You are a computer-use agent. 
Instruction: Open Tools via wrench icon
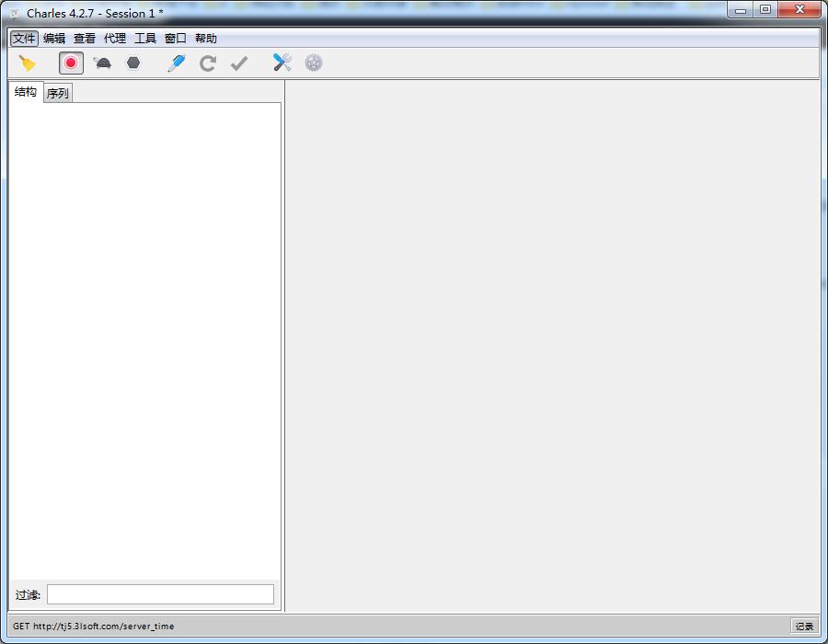tap(282, 63)
